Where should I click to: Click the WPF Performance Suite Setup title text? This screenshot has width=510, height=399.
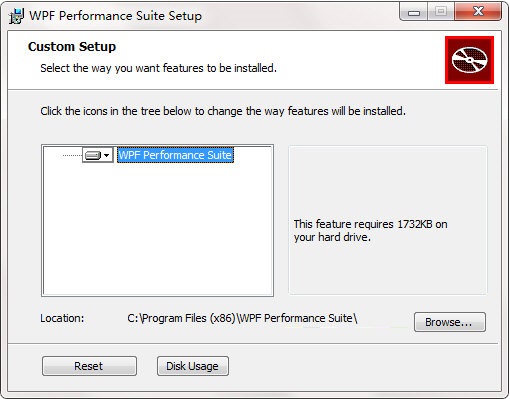tap(115, 16)
